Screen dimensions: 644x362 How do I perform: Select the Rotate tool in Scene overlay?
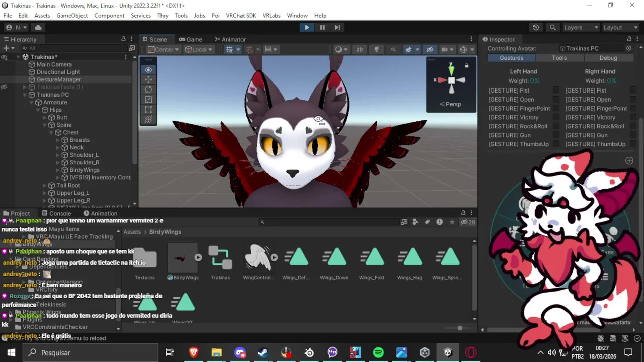click(x=148, y=89)
